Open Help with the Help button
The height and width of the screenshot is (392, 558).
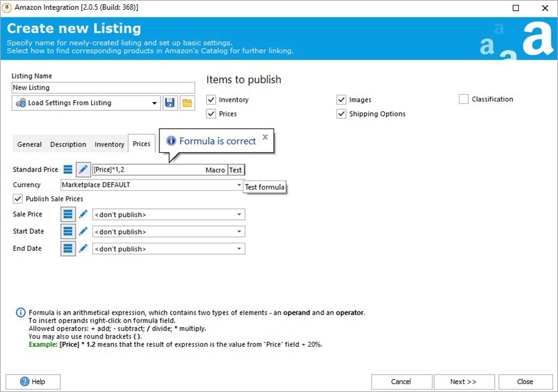tap(33, 381)
